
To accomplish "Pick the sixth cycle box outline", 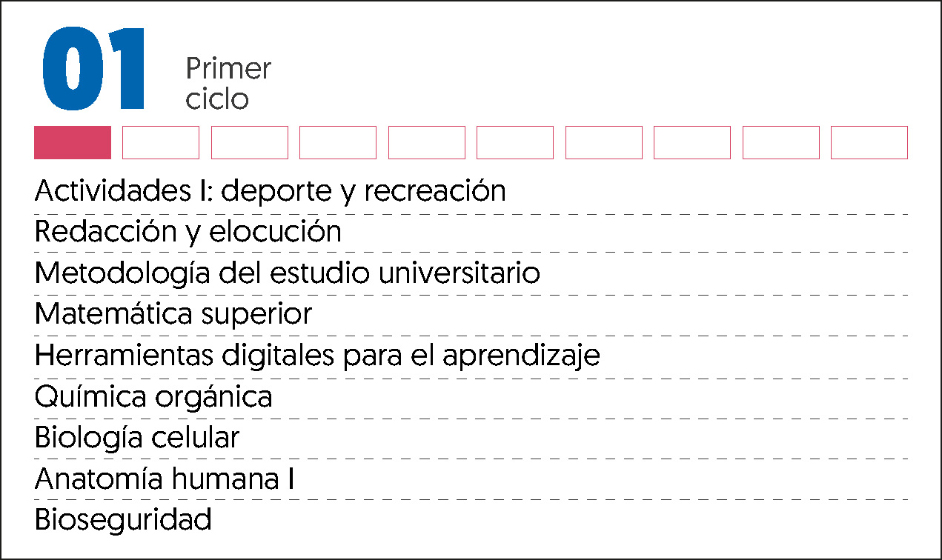I will [515, 142].
